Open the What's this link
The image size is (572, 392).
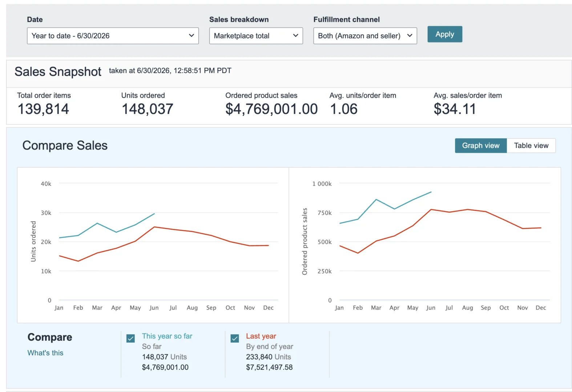(45, 353)
